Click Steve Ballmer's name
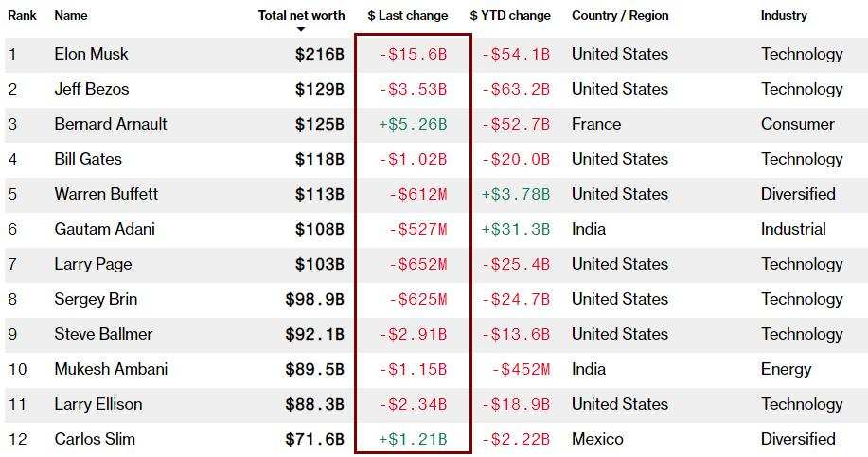 point(103,334)
